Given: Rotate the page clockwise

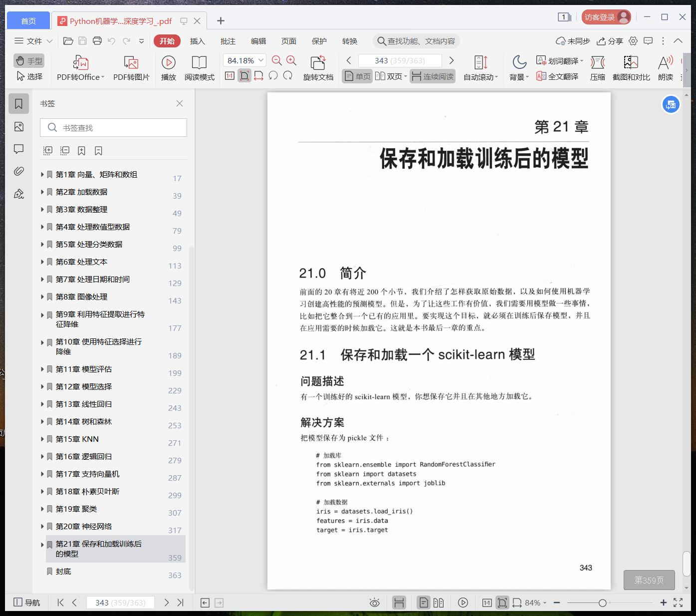Looking at the screenshot, I should 288,76.
